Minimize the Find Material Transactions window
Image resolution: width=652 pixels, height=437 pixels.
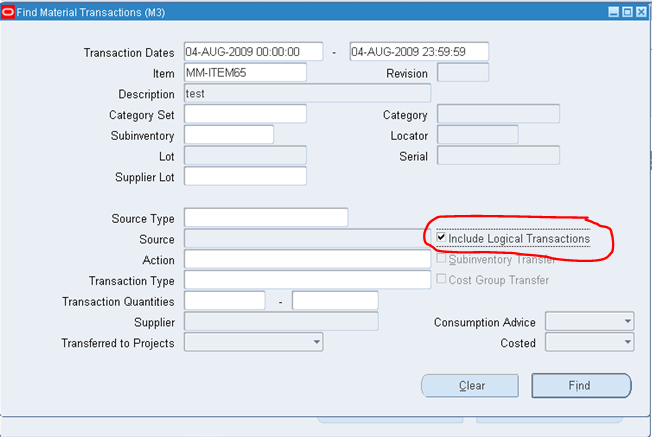pyautogui.click(x=613, y=12)
